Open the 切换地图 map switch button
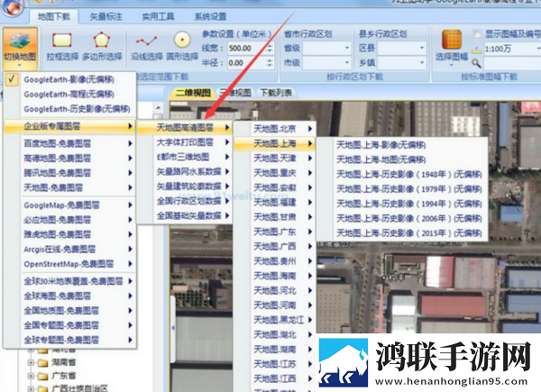 click(20, 49)
